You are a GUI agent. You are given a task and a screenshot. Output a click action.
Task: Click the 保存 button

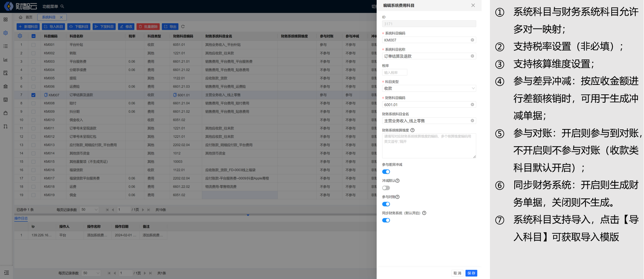[x=471, y=273]
